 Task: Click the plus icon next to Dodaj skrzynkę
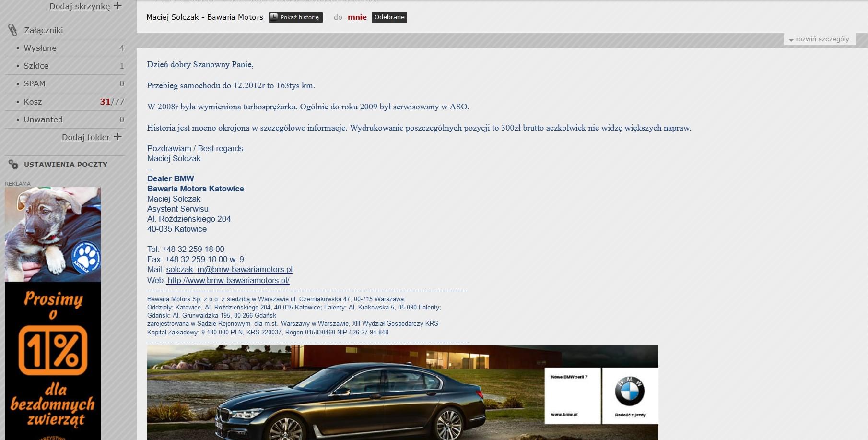point(117,6)
